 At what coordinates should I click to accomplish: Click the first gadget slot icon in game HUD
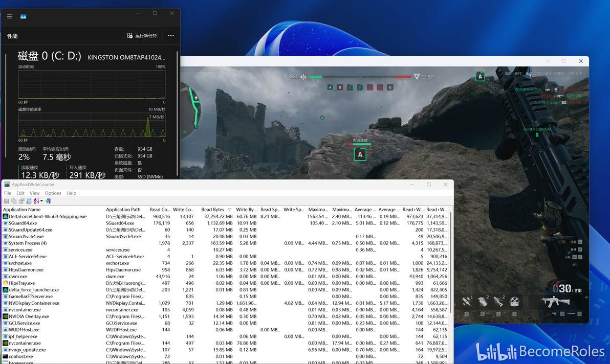[x=467, y=301]
